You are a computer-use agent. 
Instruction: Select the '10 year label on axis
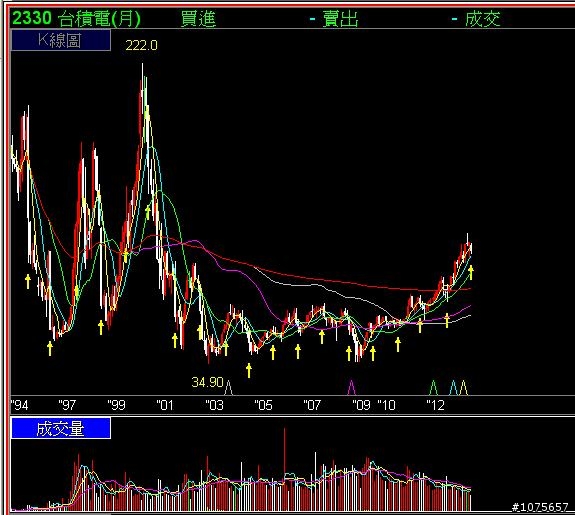click(x=387, y=405)
